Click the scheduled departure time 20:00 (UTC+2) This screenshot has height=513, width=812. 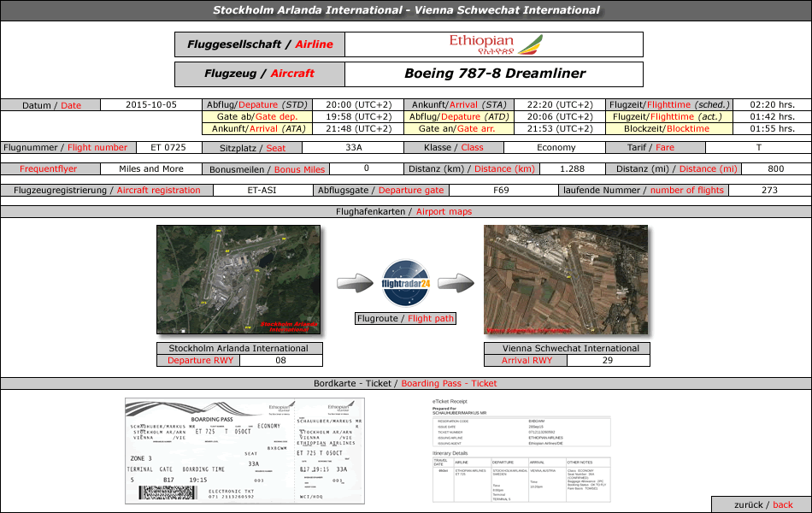(x=359, y=104)
